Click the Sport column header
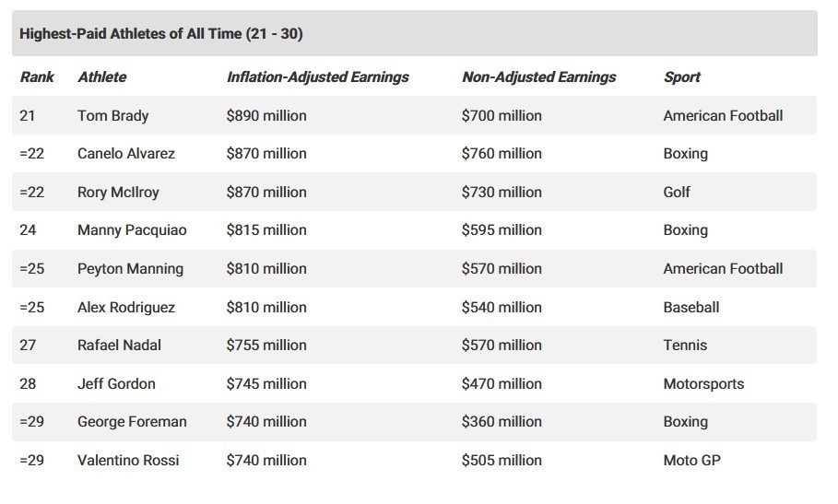The width and height of the screenshot is (838, 504). pos(681,77)
